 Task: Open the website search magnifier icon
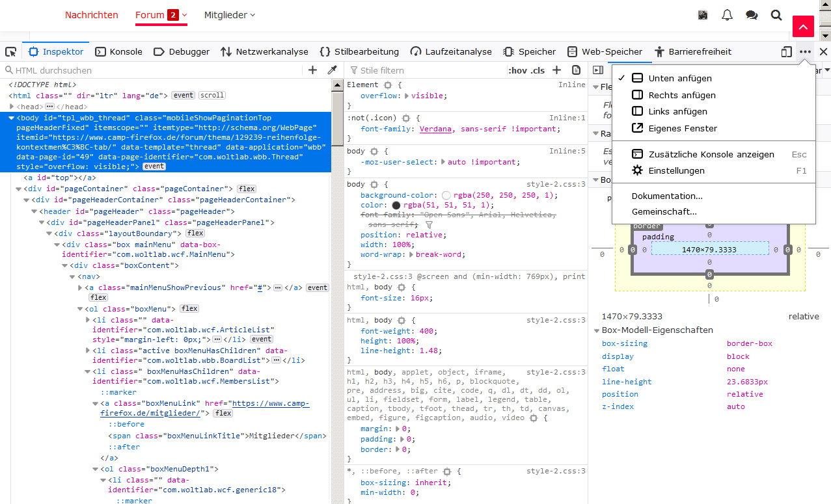pyautogui.click(x=776, y=15)
